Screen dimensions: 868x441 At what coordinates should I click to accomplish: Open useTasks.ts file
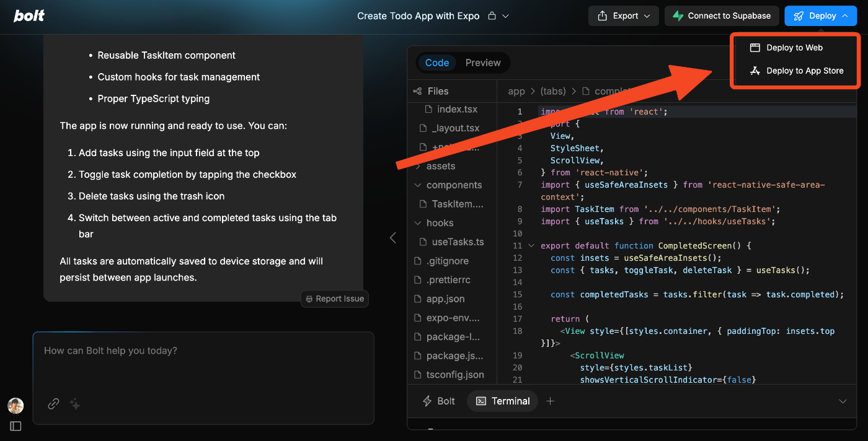(x=451, y=242)
